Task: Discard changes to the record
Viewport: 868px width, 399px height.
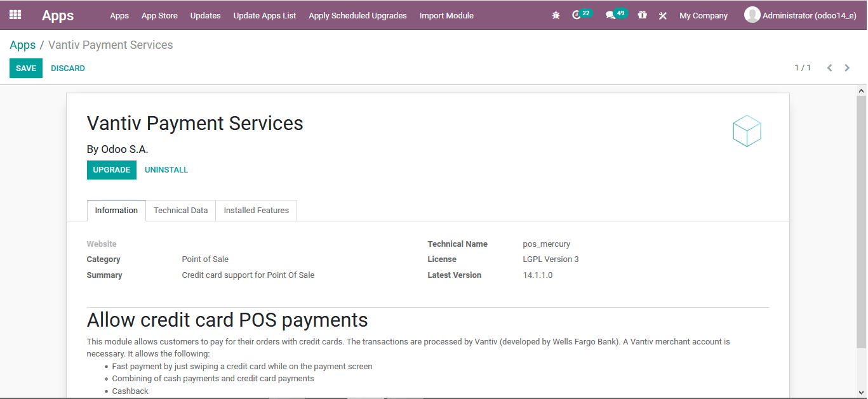Action: click(x=68, y=68)
